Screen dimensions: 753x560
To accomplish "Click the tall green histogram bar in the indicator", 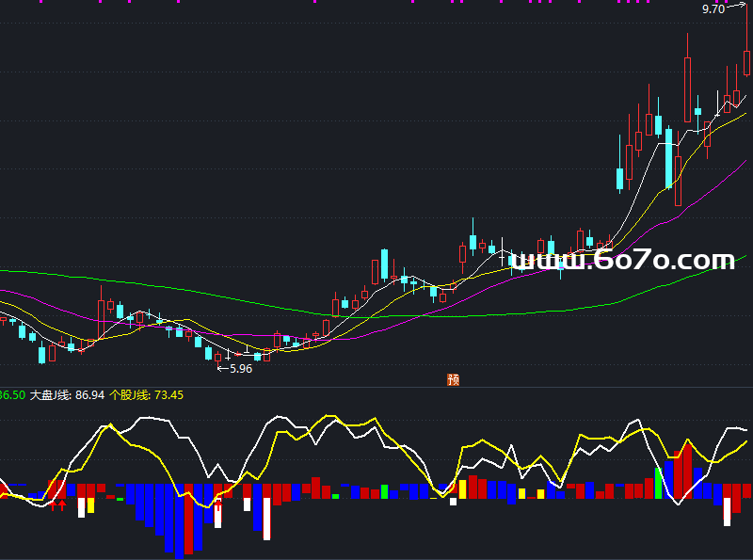I will pos(658,483).
